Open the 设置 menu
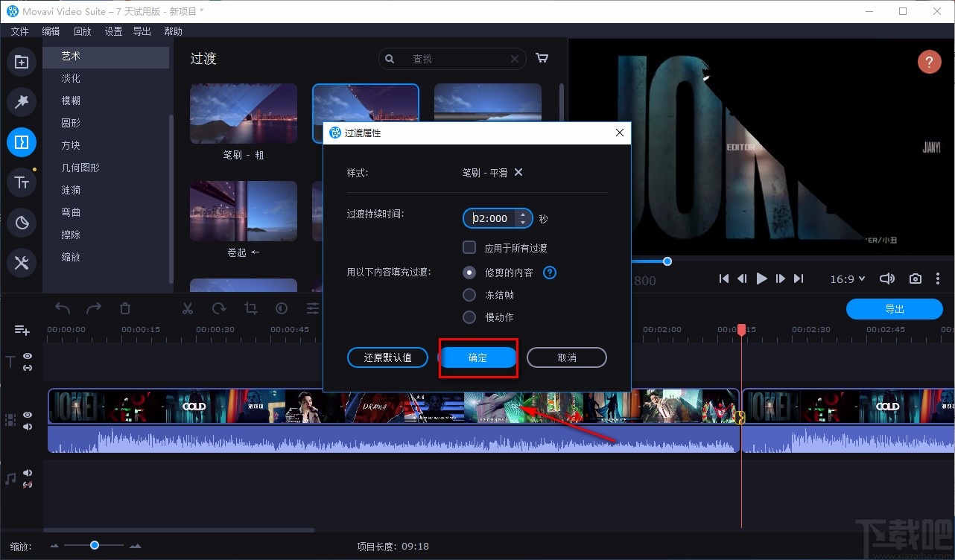The height and width of the screenshot is (560, 955). click(114, 31)
